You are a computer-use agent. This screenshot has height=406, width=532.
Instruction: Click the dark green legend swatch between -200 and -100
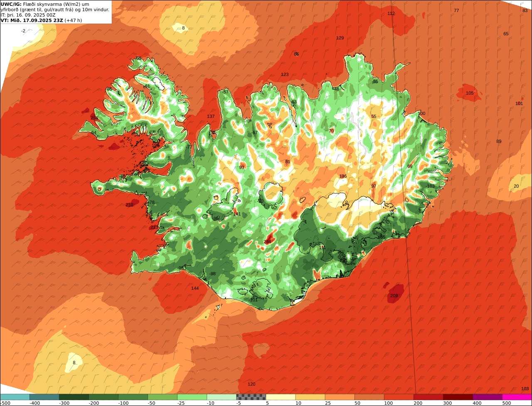pos(103,397)
